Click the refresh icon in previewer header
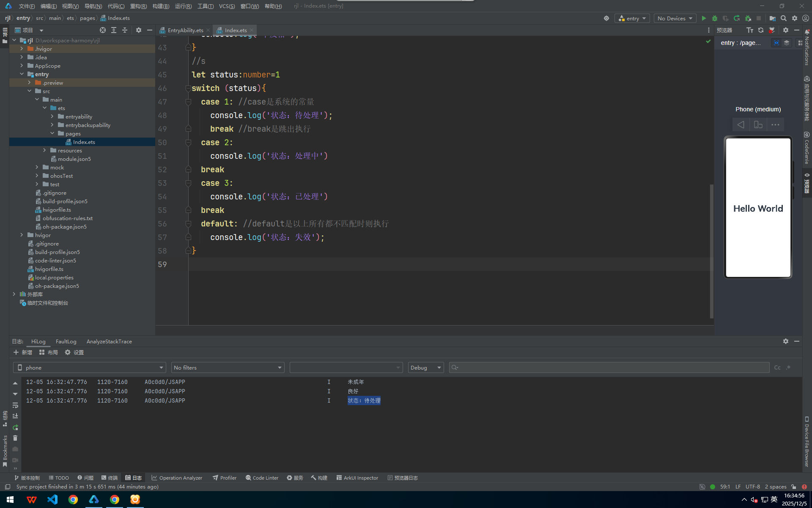This screenshot has width=812, height=508. [761, 30]
